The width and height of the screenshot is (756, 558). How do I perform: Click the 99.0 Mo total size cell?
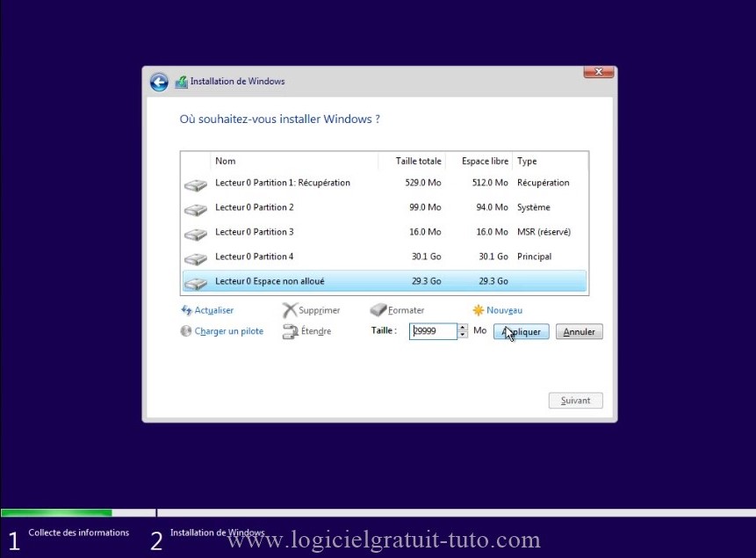coord(425,207)
